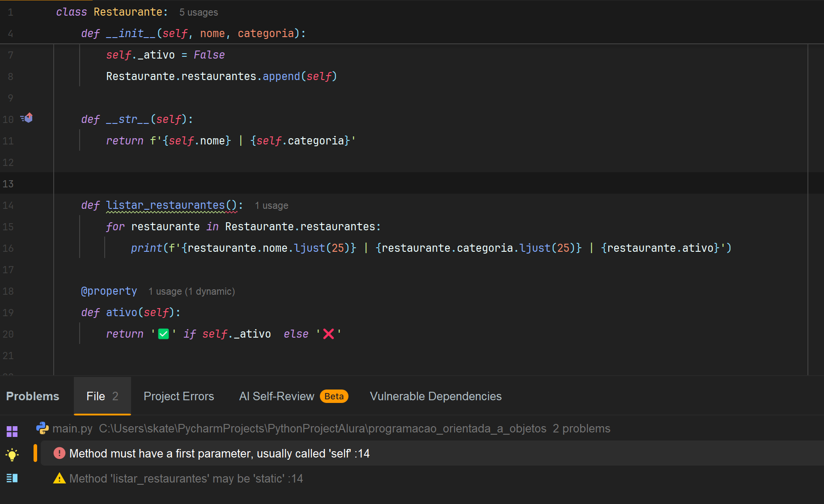Click the purple grid layout icon
Viewport: 824px width, 504px height.
pos(12,431)
